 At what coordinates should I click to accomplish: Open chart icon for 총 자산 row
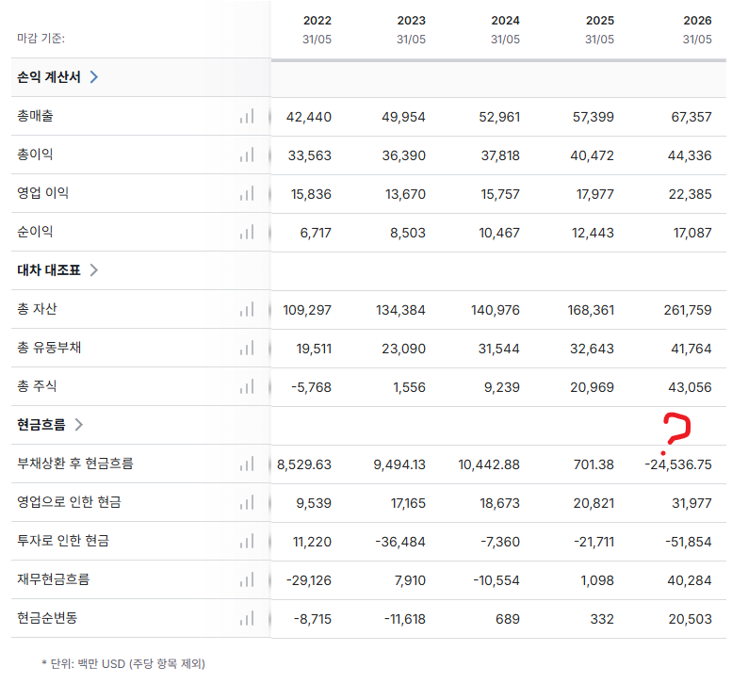click(x=247, y=309)
